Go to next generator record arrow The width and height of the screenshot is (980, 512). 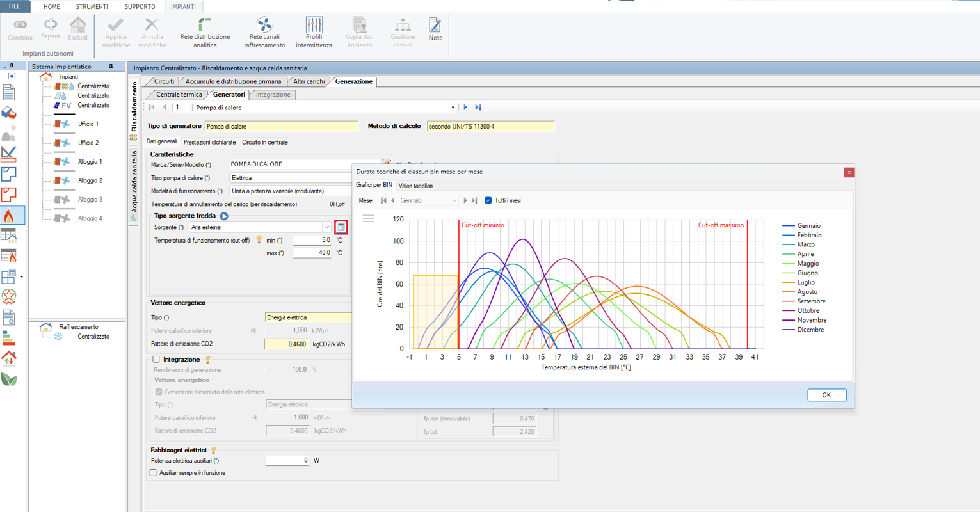click(x=465, y=108)
